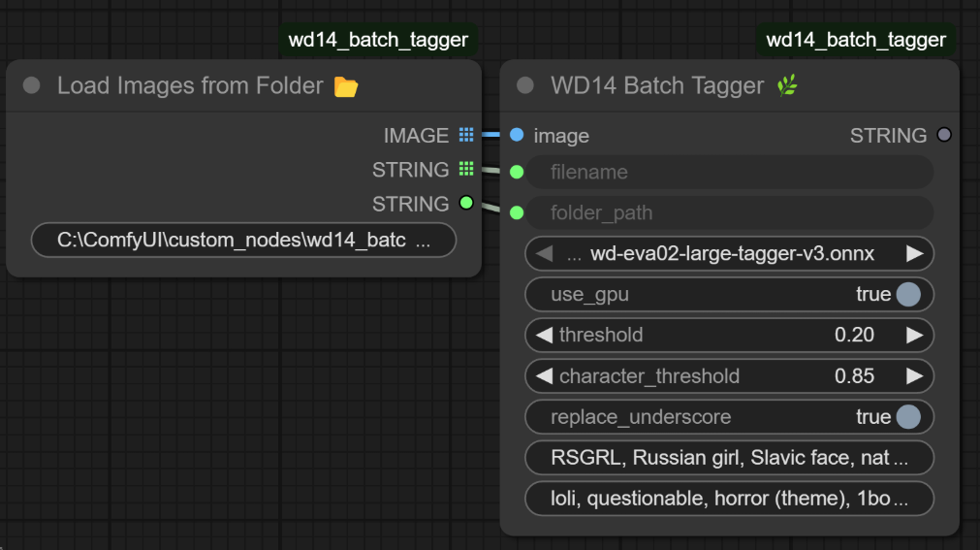This screenshot has width=980, height=550.
Task: Click the folder icon on Load Images node
Action: click(x=346, y=87)
